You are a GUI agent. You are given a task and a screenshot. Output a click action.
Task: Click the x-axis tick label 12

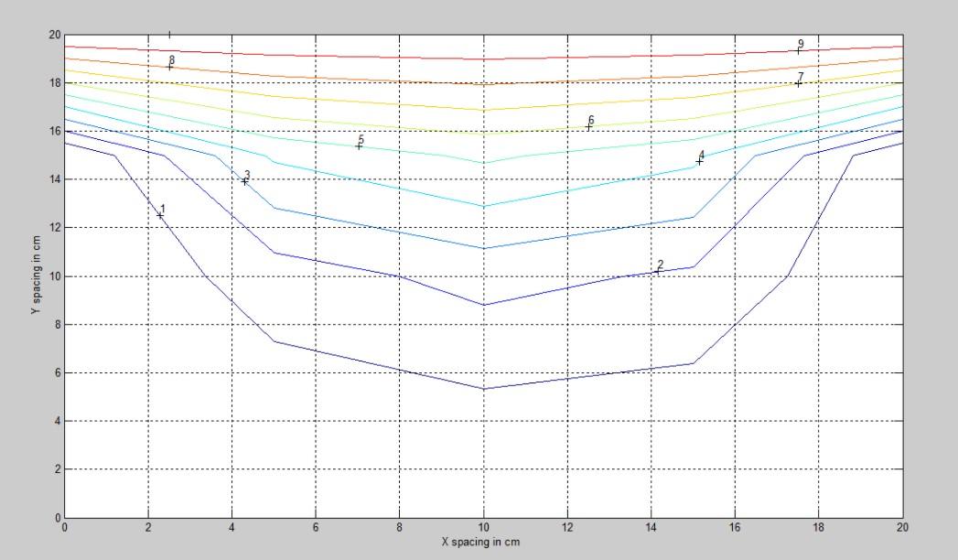[x=567, y=528]
